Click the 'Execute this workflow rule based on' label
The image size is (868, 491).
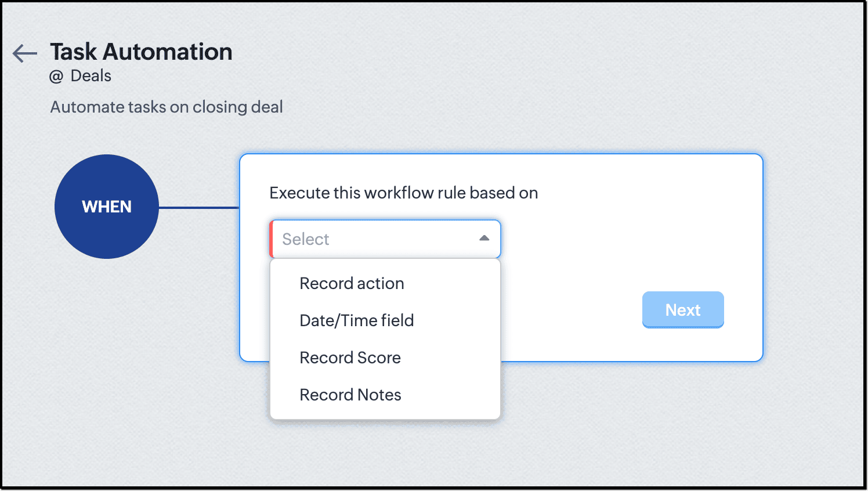tap(403, 193)
